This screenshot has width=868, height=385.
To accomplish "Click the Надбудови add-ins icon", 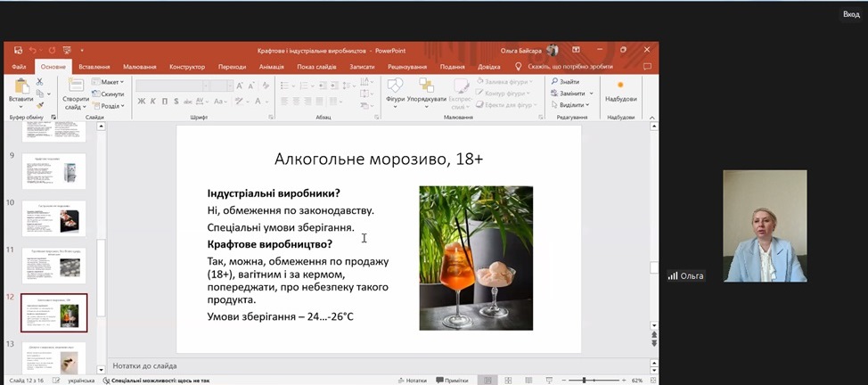I will 620,86.
